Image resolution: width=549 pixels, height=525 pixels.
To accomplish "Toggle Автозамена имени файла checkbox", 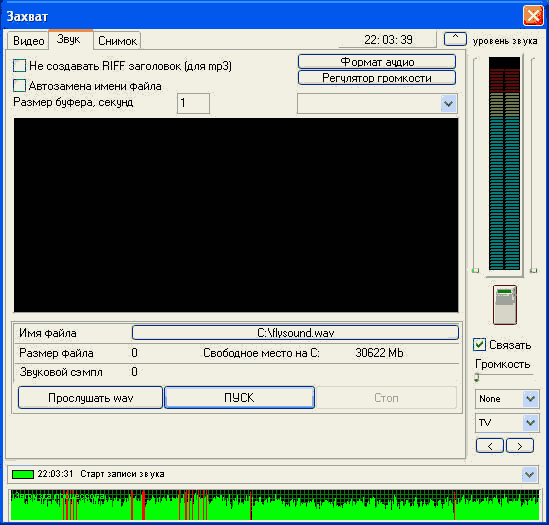I will [19, 85].
